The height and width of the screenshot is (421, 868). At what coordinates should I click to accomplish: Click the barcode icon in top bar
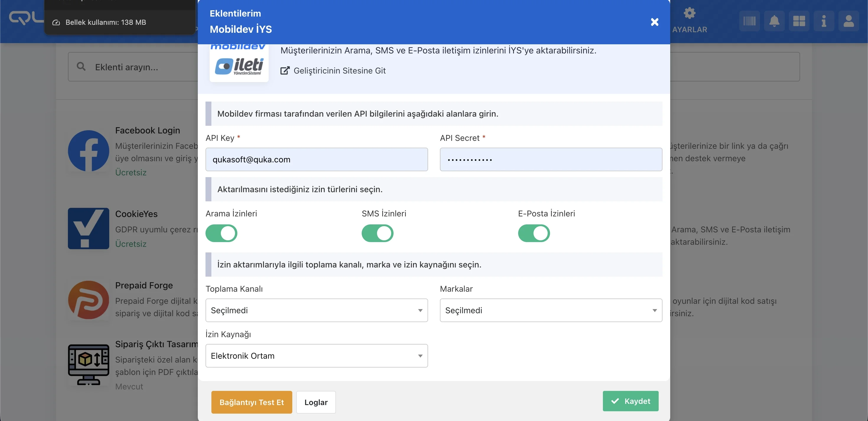point(749,21)
